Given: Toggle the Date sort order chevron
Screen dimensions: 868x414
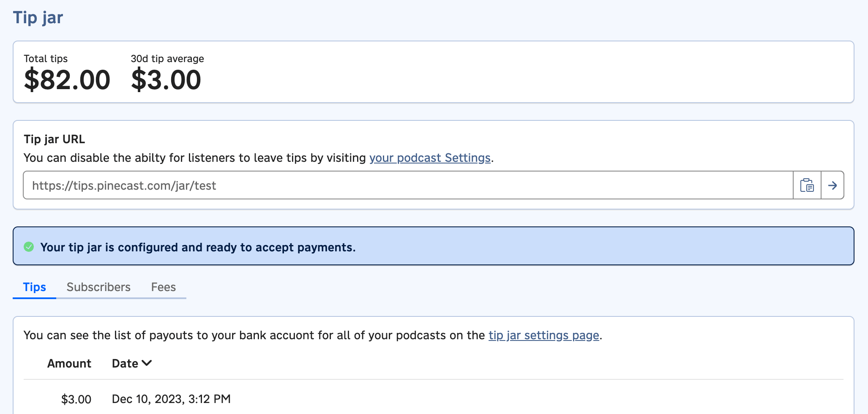Looking at the screenshot, I should point(147,363).
